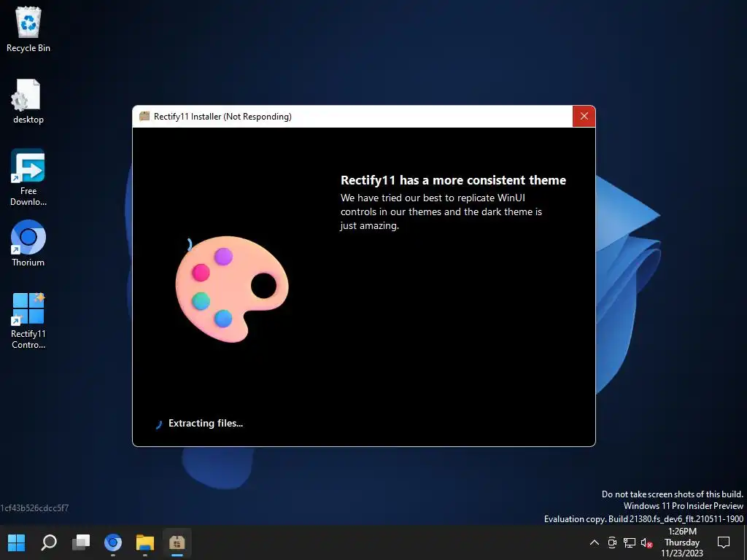Click the 'Extracting files...' status text
The width and height of the screenshot is (747, 560).
tap(206, 424)
